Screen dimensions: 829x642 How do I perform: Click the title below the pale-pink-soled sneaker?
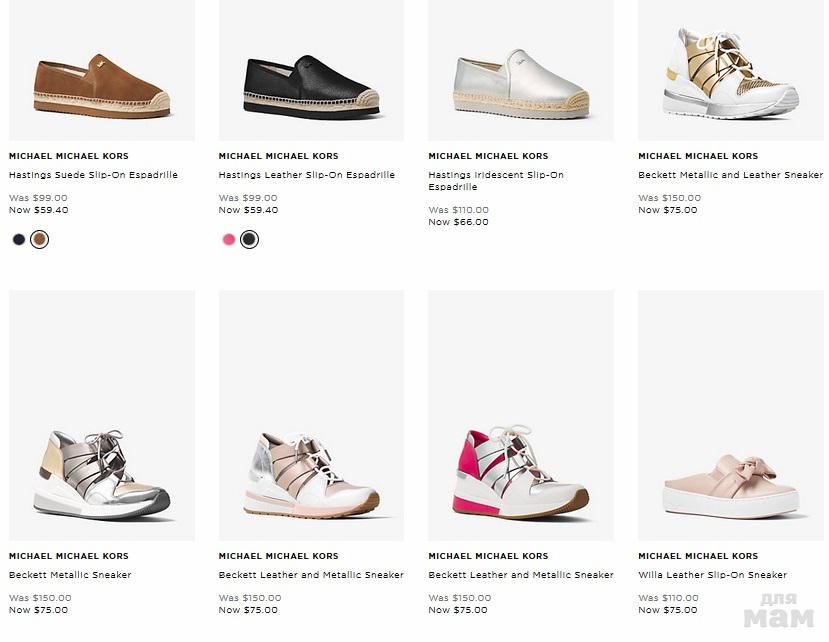[x=311, y=575]
